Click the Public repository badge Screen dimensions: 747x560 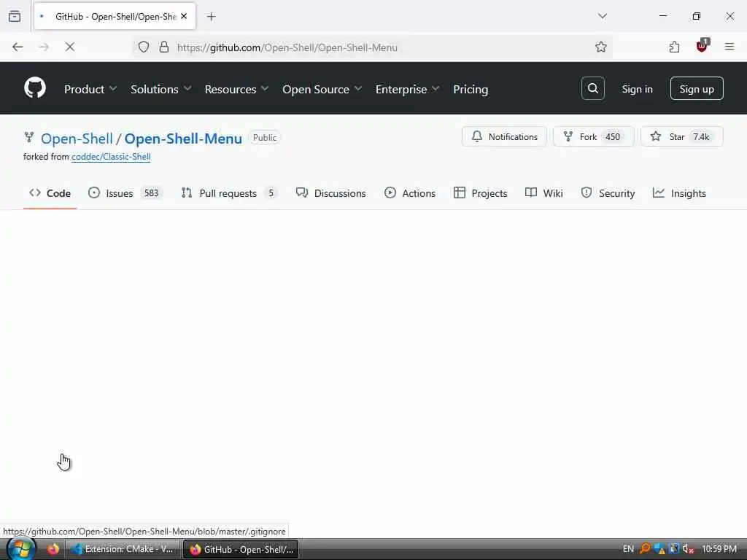coord(264,138)
